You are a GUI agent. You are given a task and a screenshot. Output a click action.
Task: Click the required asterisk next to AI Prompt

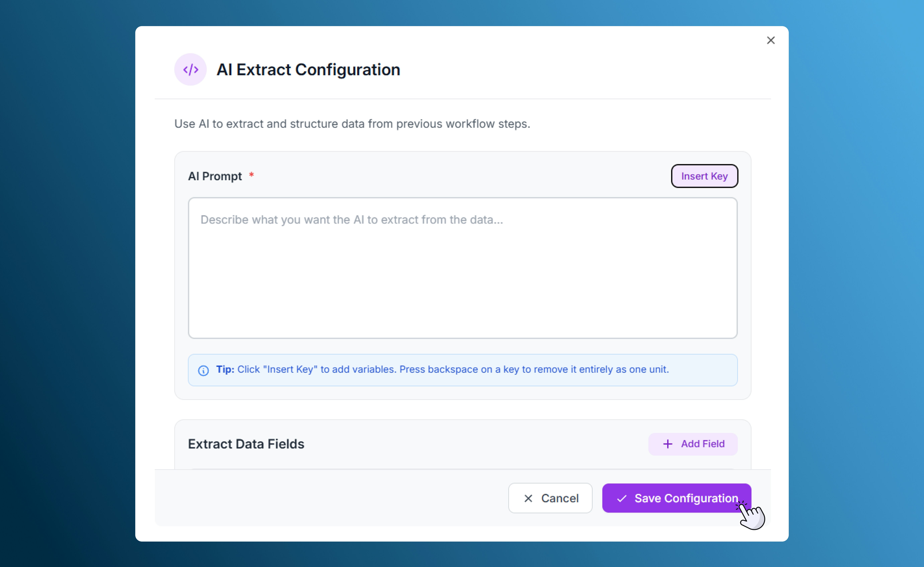tap(252, 174)
